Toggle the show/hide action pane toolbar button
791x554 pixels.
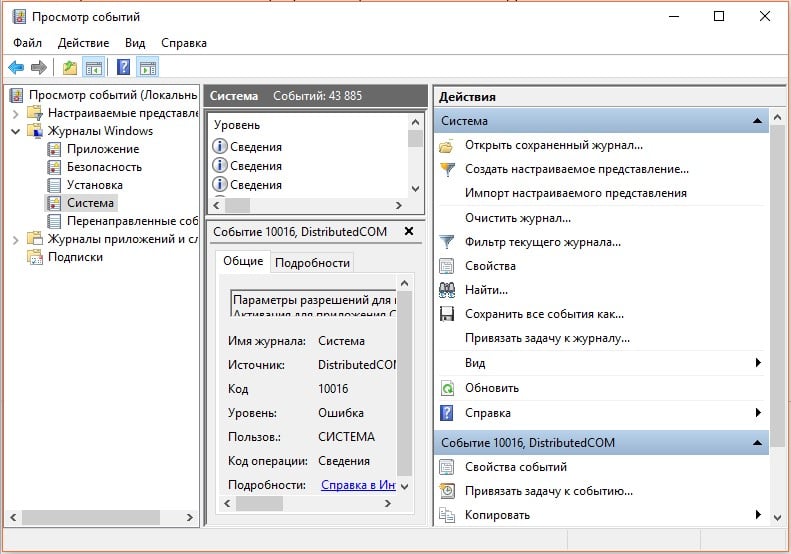tap(148, 67)
